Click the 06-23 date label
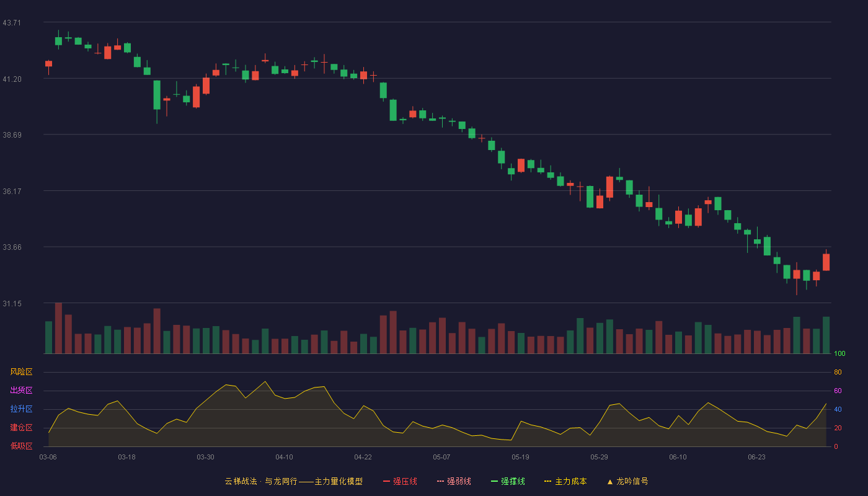Screen dimensions: 868x496 coord(756,457)
